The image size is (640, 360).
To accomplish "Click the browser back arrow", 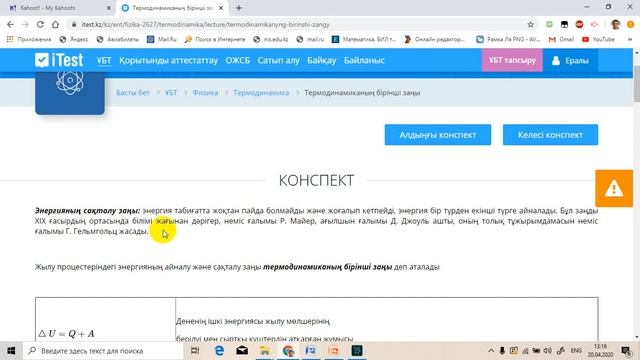I will (10, 24).
